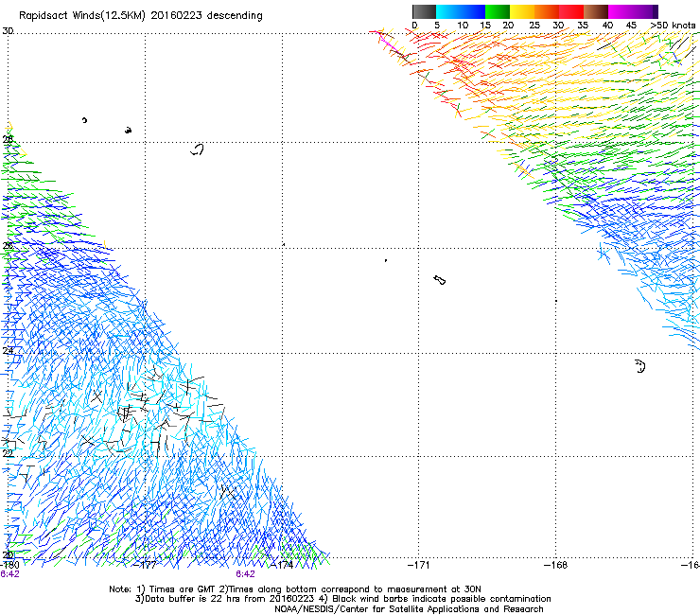700x615 pixels.
Task: Click the legend value "10" under the color bar
Action: 463,26
